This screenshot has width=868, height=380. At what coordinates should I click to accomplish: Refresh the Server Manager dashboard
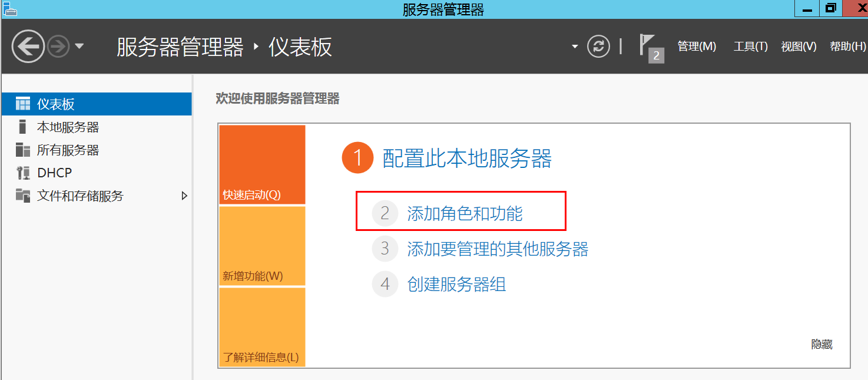point(598,47)
